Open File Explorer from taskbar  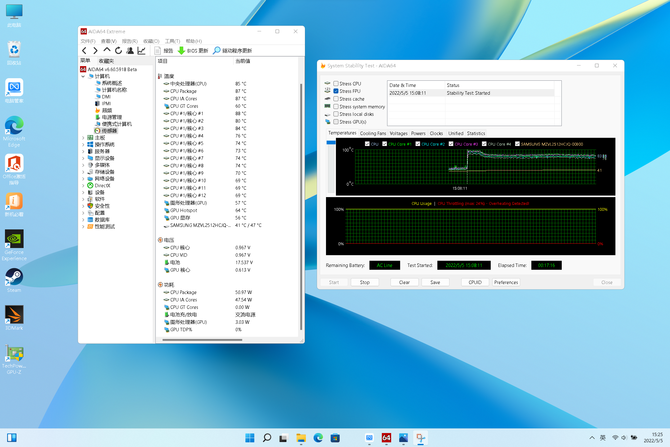click(301, 438)
